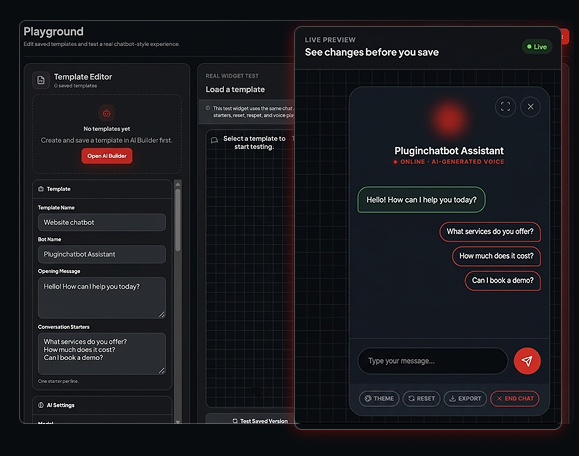Click the 'One starter per line.' hint

tap(58, 381)
